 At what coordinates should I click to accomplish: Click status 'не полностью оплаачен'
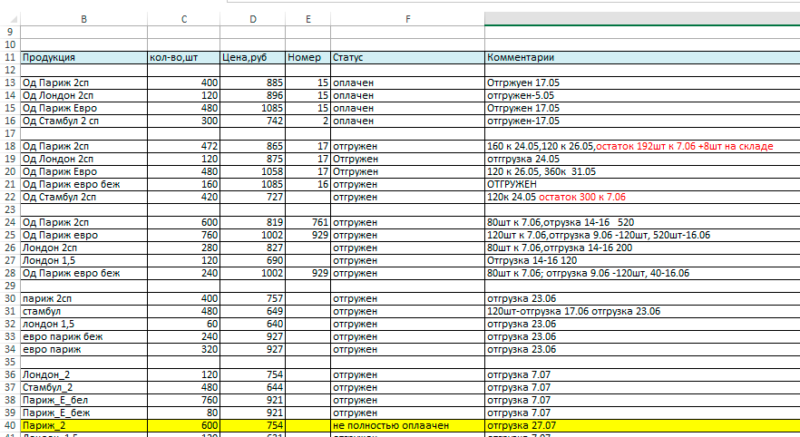[408, 426]
